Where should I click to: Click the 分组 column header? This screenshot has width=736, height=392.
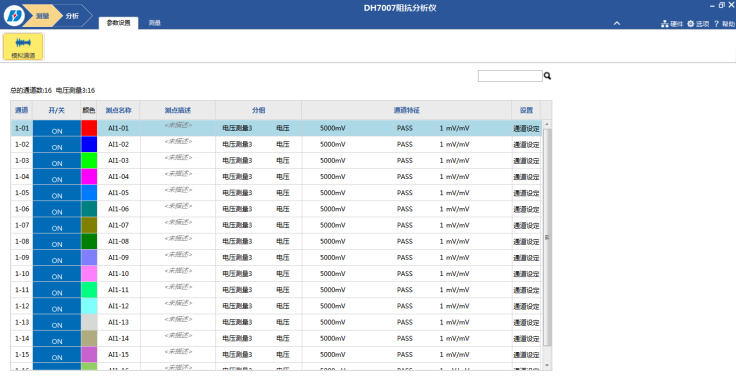pyautogui.click(x=259, y=110)
